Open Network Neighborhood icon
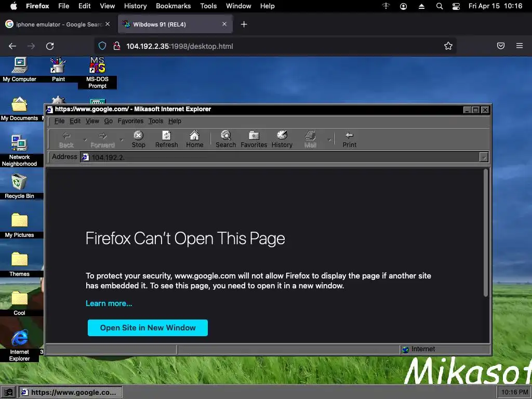 coord(19,151)
